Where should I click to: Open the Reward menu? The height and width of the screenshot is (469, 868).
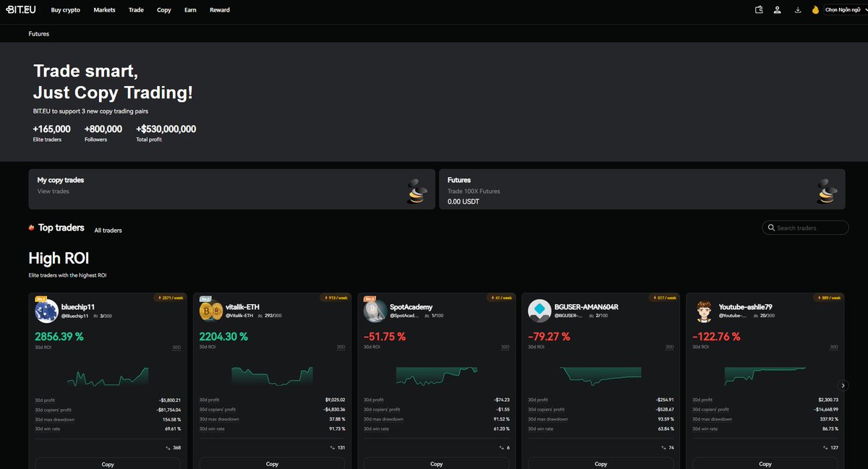click(220, 10)
